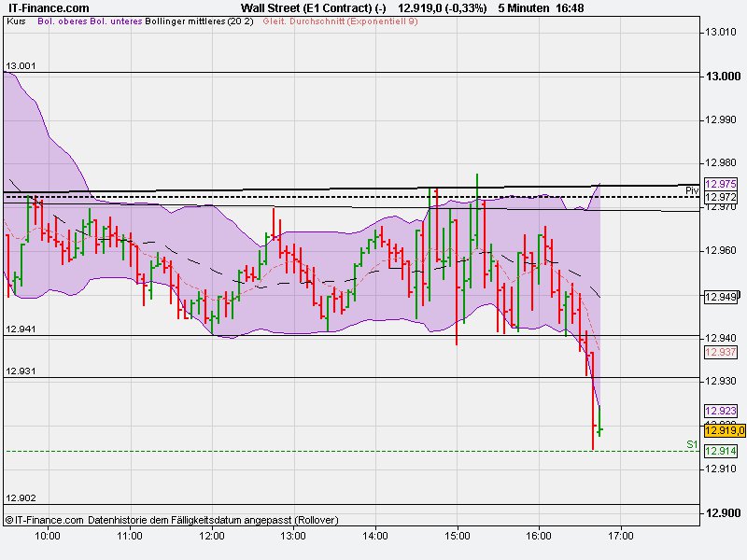Select the red 12.937 price marker on axis
The image size is (747, 560).
click(x=719, y=352)
